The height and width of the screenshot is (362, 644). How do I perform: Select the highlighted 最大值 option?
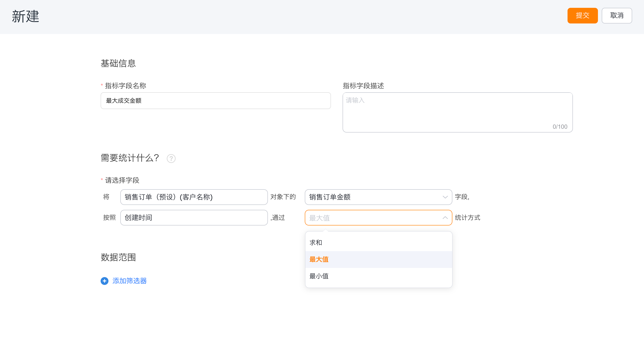pos(319,259)
